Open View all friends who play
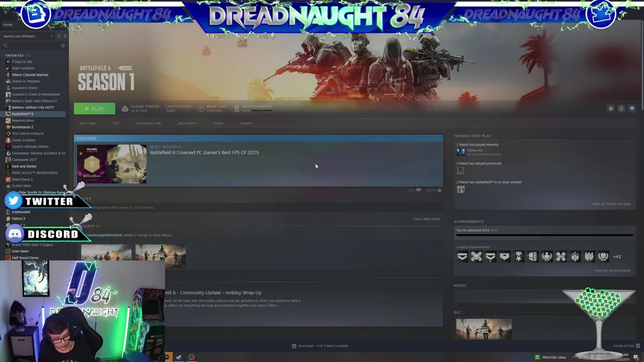 (611, 204)
